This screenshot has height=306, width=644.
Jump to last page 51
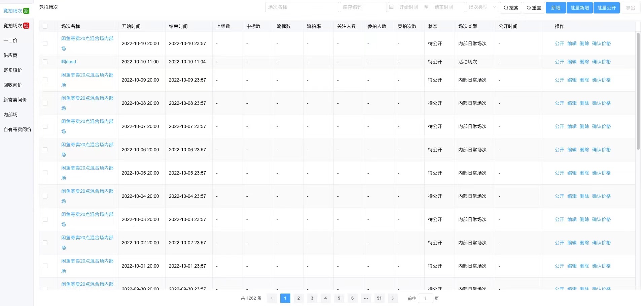pyautogui.click(x=379, y=298)
